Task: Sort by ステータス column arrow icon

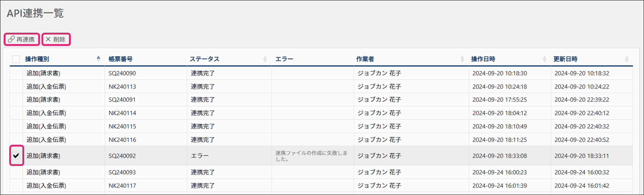Action: coord(265,59)
